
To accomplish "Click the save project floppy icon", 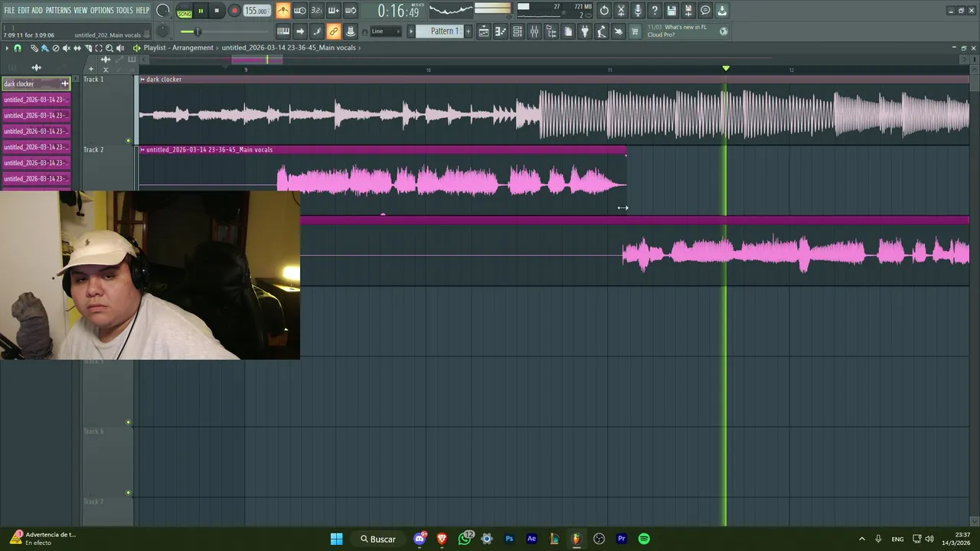I will pyautogui.click(x=671, y=11).
